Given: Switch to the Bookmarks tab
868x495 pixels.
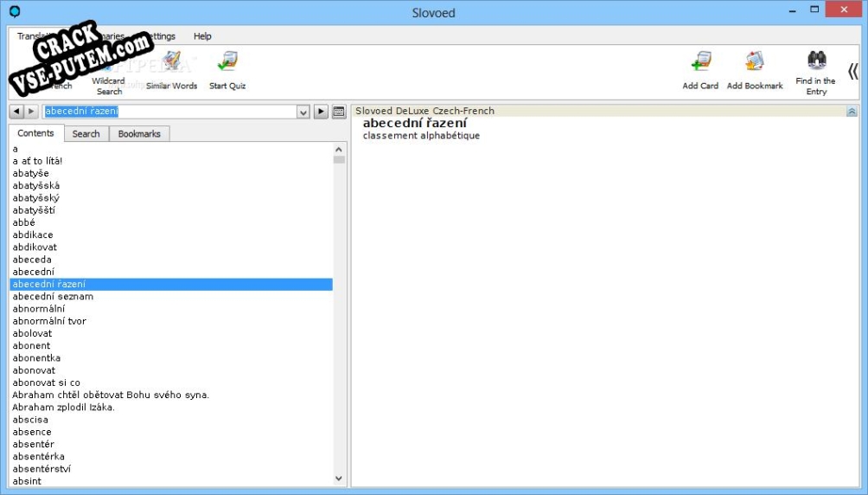Looking at the screenshot, I should tap(139, 134).
